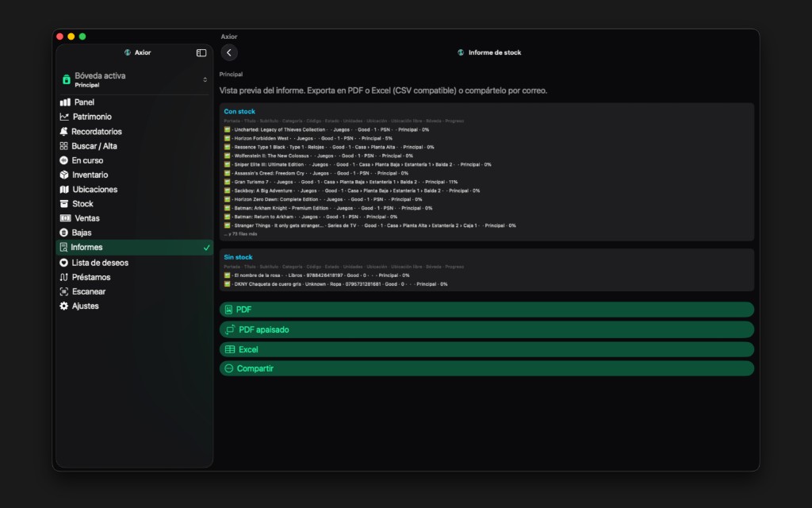The height and width of the screenshot is (508, 812).
Task: Click Gran Turismo 7 row
Action: coord(341,182)
